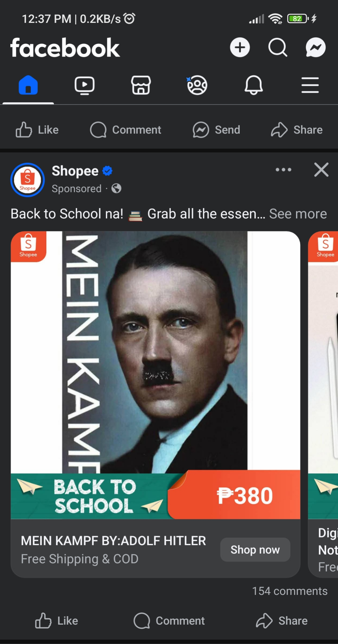Open Shopee post options three dots
The height and width of the screenshot is (644, 338).
pyautogui.click(x=283, y=170)
